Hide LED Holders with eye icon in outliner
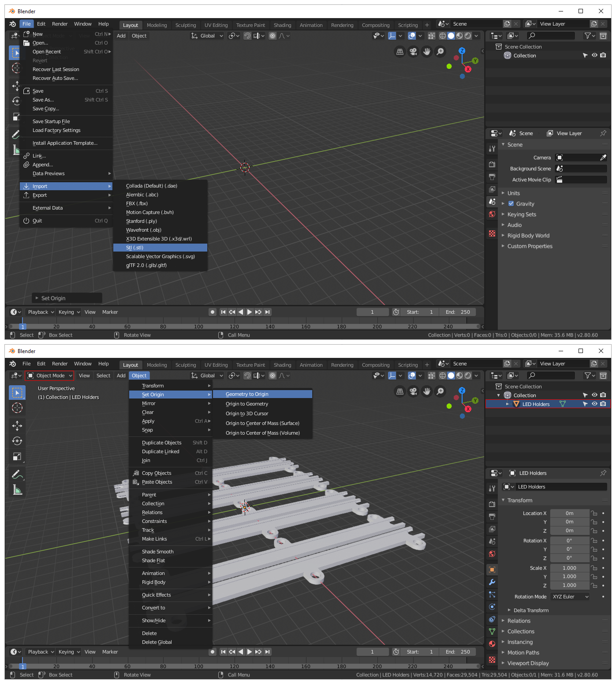Screen dimensions: 616x684 [x=594, y=404]
